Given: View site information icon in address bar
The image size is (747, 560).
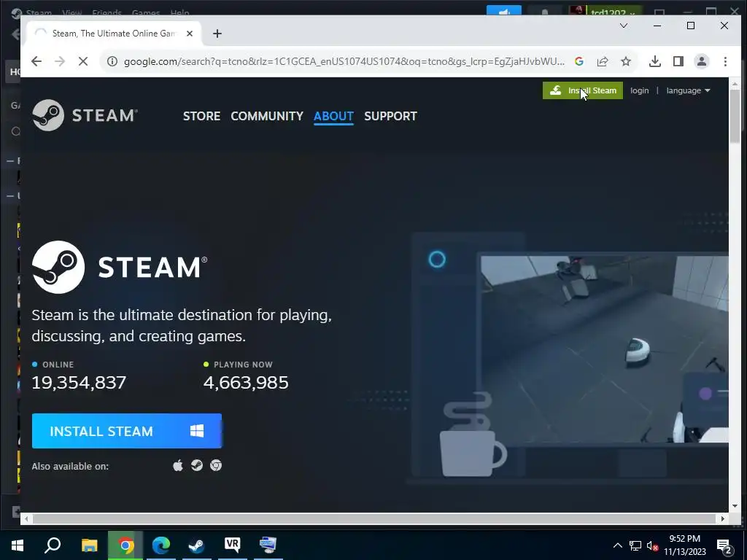Looking at the screenshot, I should pos(112,61).
